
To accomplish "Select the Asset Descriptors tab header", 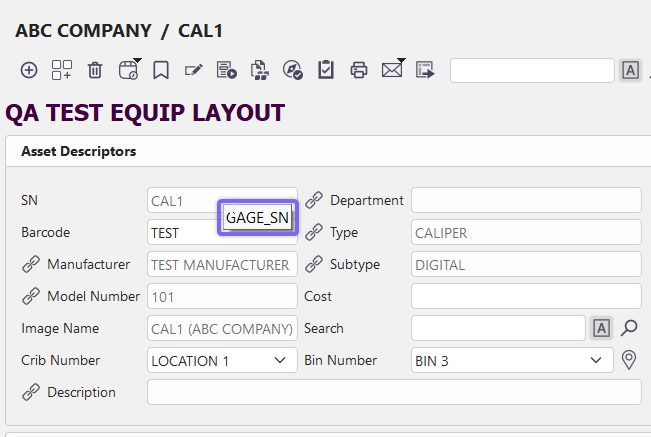I will point(79,152).
